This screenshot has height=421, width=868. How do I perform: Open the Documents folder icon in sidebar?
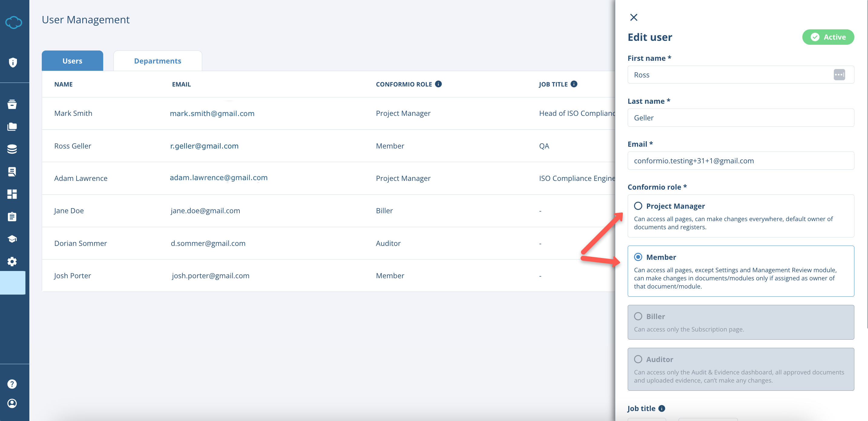(12, 127)
